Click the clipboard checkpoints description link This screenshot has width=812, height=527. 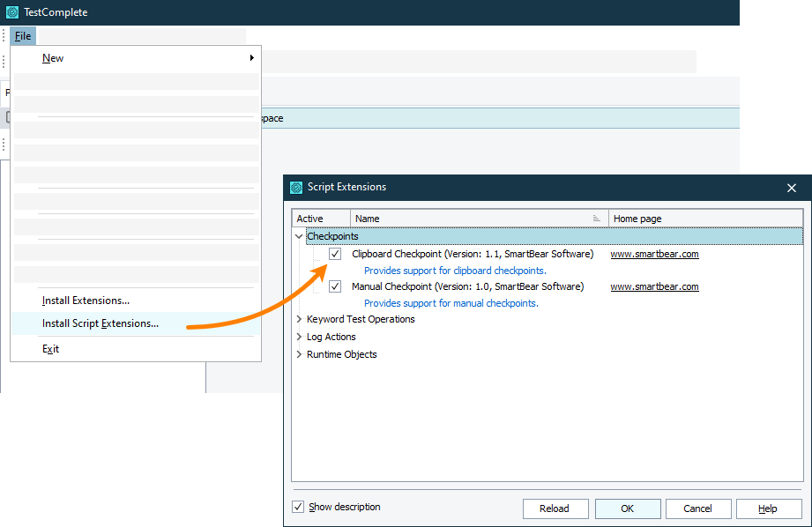(x=454, y=271)
